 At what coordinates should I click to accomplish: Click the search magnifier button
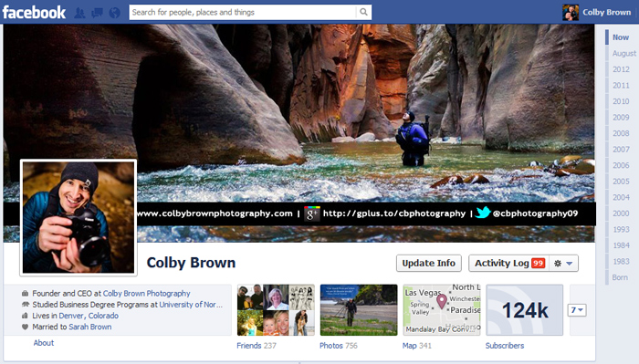[x=363, y=12]
